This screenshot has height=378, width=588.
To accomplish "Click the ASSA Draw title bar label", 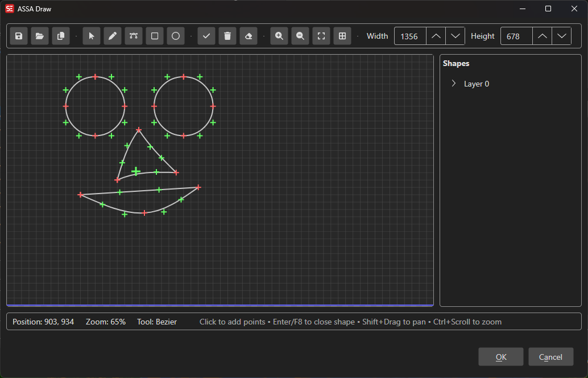I will (x=34, y=9).
